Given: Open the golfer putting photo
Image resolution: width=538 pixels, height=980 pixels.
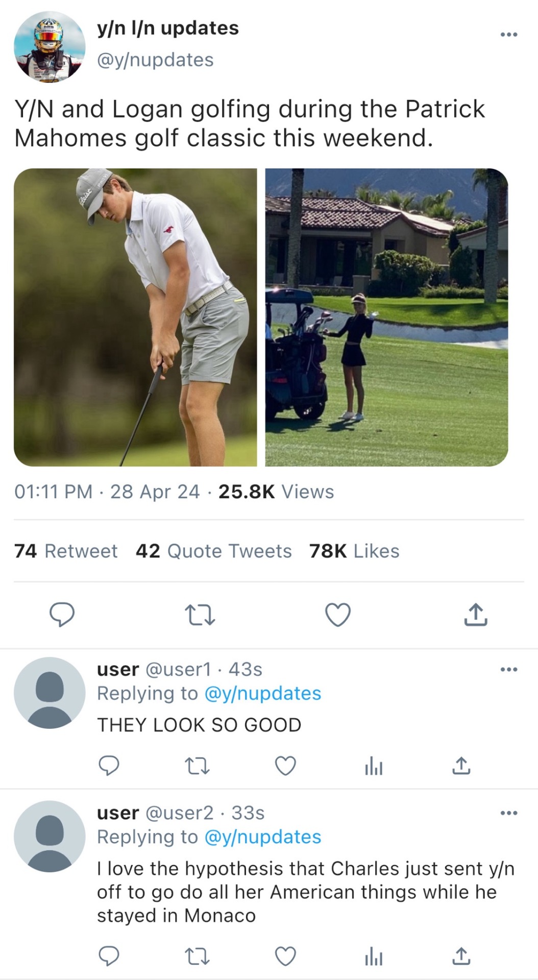Looking at the screenshot, I should point(135,317).
